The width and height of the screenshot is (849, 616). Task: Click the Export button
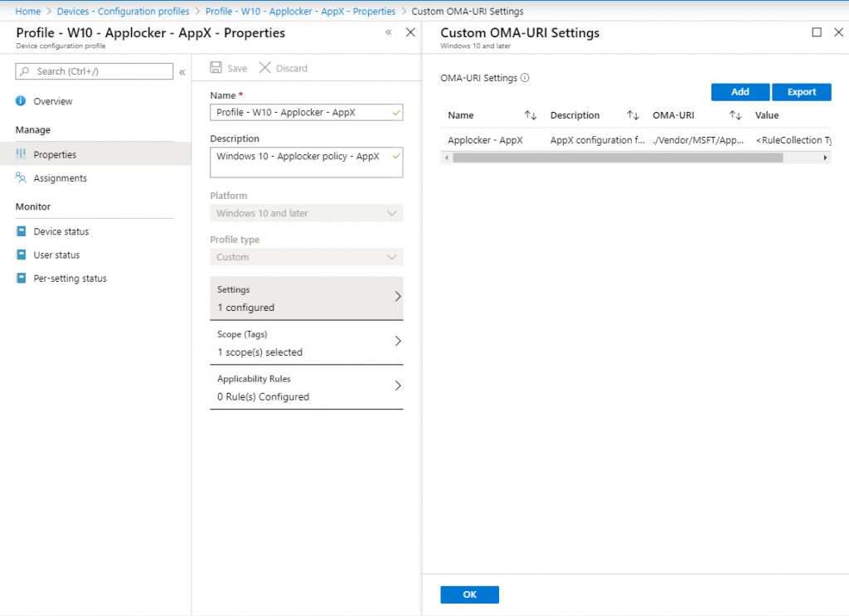click(x=801, y=91)
